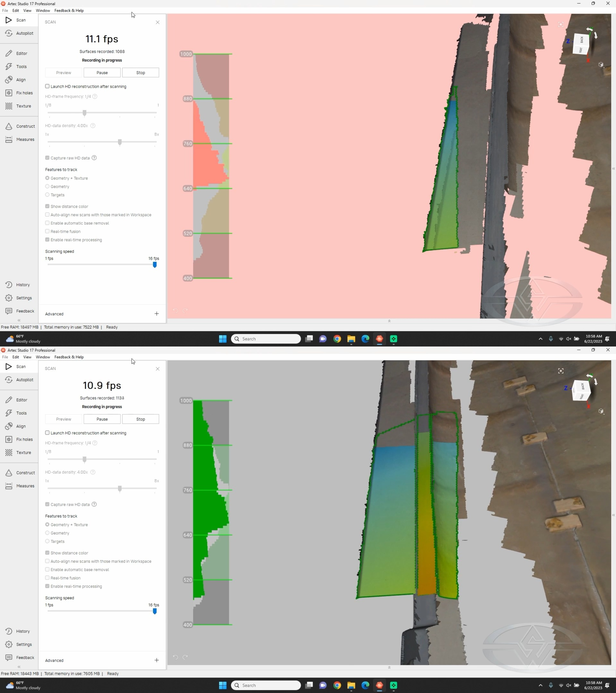The height and width of the screenshot is (693, 616).
Task: Click HD-frame frequency help icon in 11.1 fps window
Action: (95, 97)
